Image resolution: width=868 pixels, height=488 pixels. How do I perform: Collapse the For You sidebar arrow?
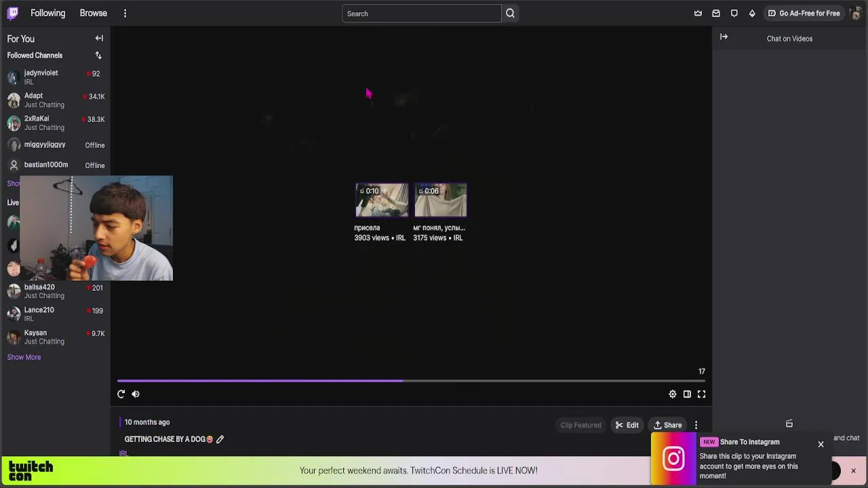click(x=99, y=39)
